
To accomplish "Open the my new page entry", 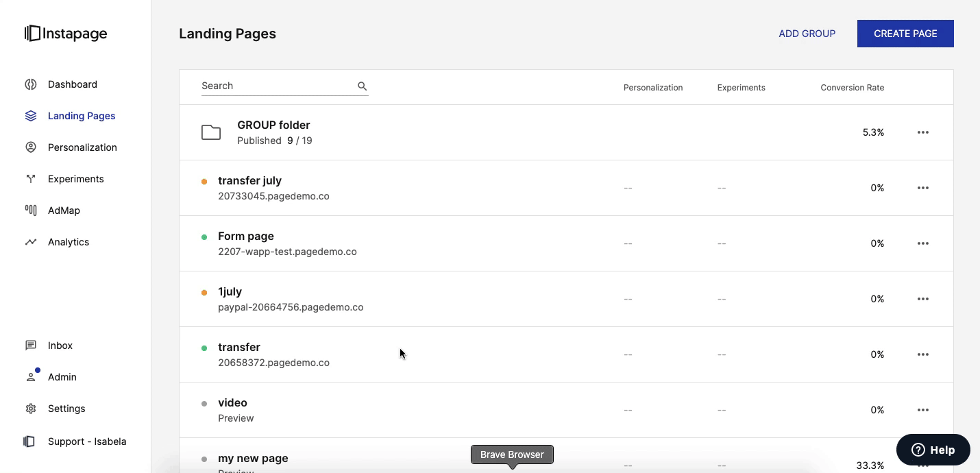I will coord(253,458).
